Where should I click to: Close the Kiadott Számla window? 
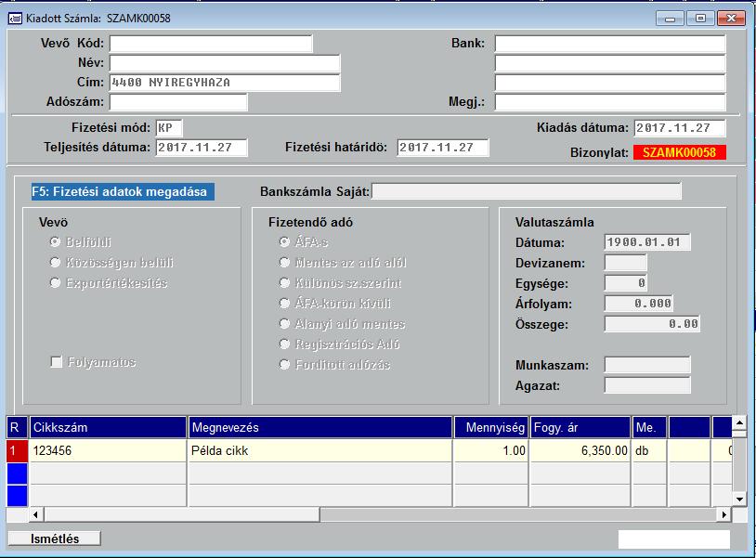731,19
